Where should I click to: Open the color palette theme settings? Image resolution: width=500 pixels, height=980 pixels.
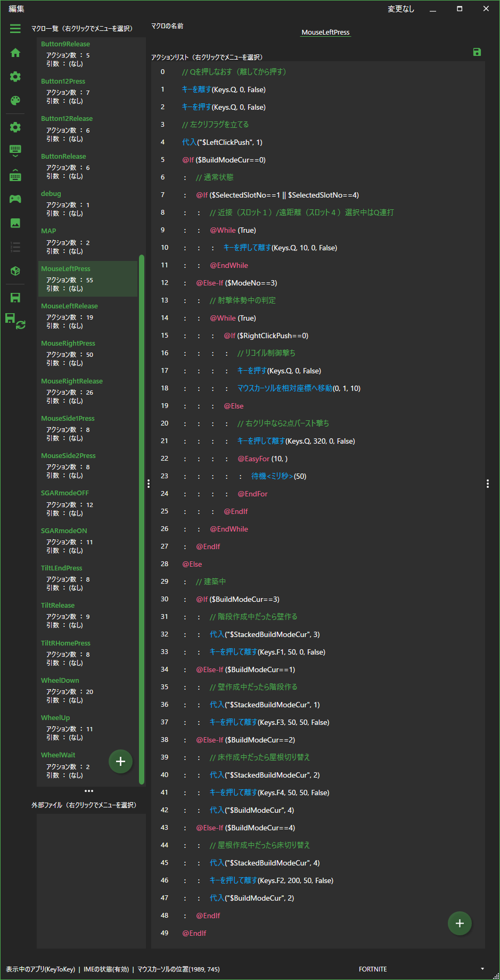point(15,101)
